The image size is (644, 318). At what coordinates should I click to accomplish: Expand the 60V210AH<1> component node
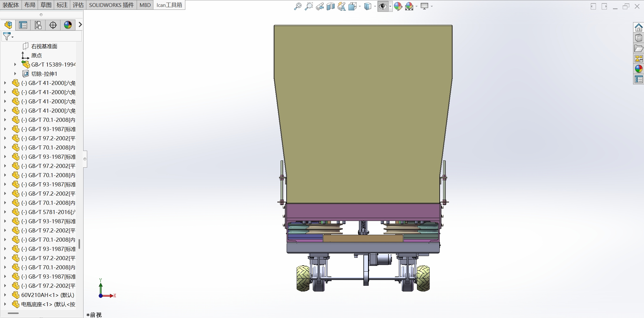point(5,295)
